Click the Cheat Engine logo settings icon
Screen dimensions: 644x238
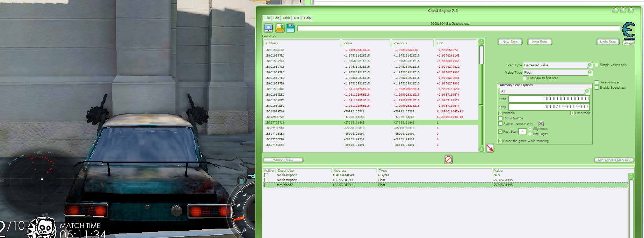(x=629, y=30)
